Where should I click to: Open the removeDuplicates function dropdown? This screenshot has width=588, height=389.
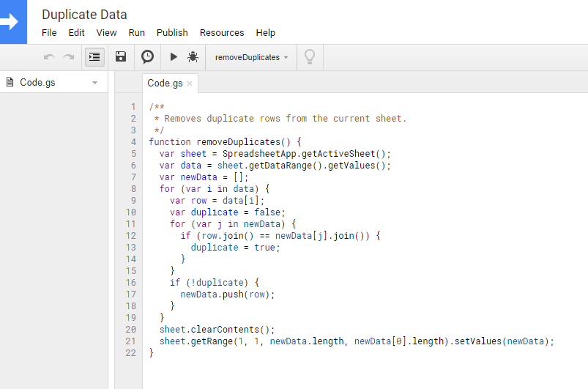tap(251, 57)
